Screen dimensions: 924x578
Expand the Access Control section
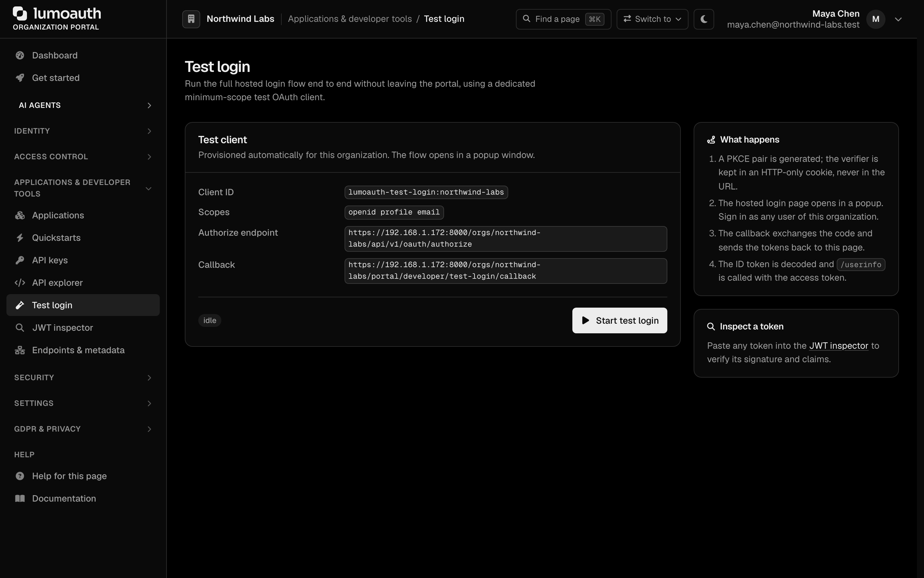click(83, 157)
